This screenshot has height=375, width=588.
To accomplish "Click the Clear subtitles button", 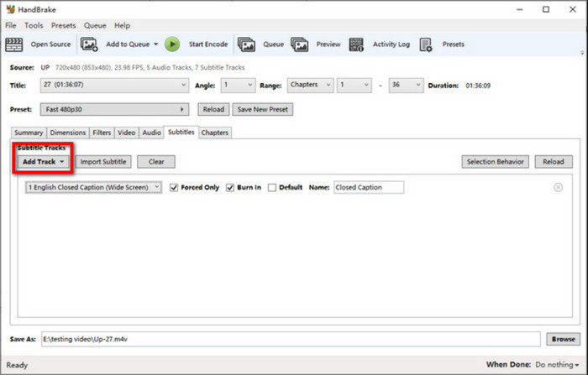I will [156, 162].
